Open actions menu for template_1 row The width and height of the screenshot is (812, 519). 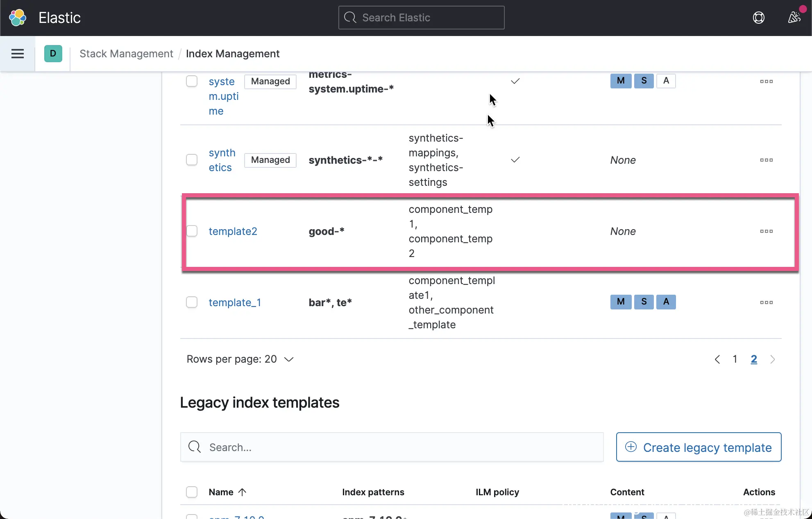click(x=766, y=302)
